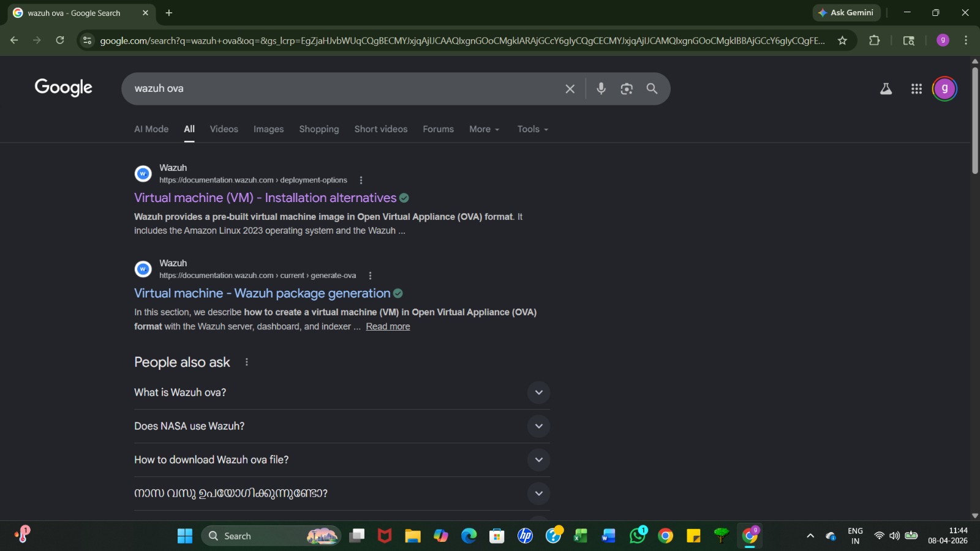
Task: Open options for deployment-options result
Action: 361,180
